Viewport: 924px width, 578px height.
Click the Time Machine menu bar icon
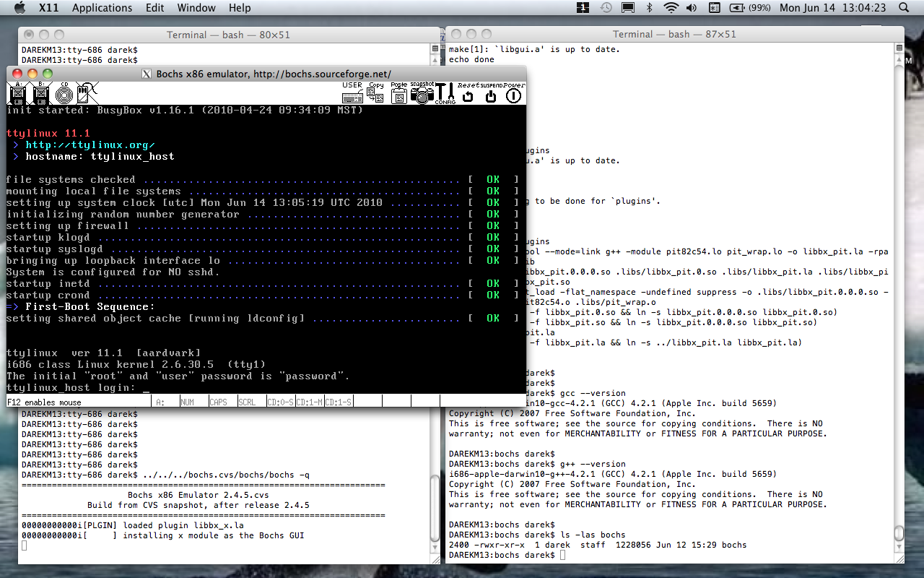606,8
